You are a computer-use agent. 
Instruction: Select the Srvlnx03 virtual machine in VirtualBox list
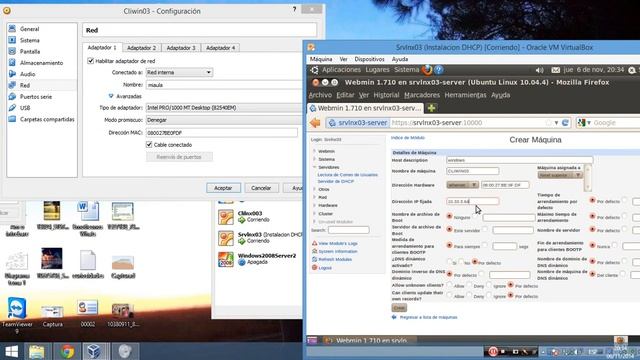[x=260, y=238]
